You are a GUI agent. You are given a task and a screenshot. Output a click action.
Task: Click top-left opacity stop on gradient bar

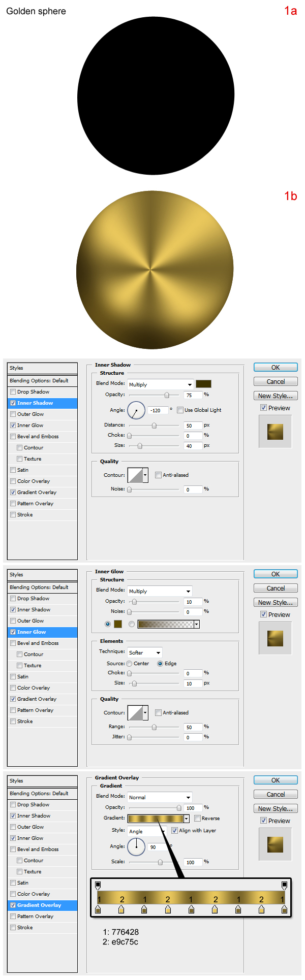[98, 885]
